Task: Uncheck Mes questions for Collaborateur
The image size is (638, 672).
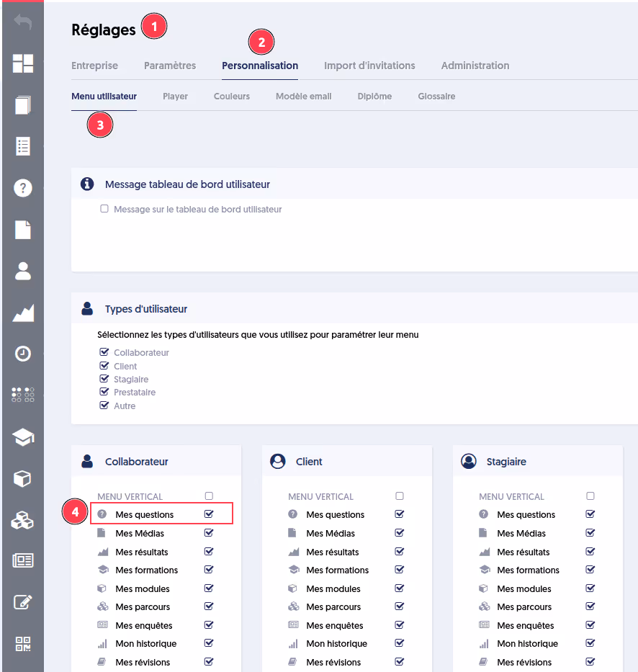Action: 209,514
